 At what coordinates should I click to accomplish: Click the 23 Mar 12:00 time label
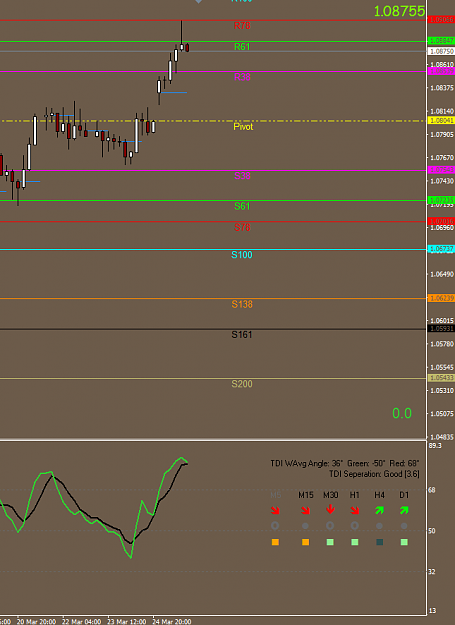click(127, 622)
